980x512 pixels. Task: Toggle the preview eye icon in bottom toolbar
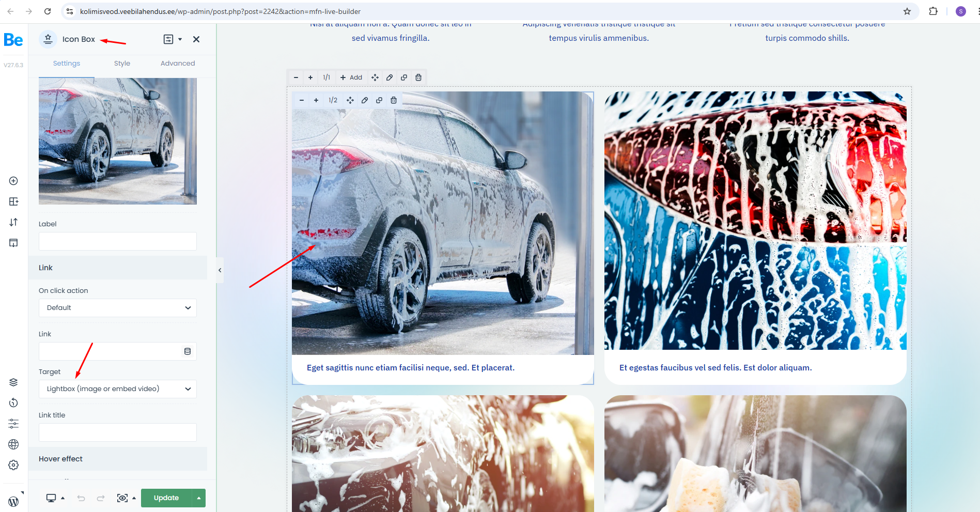pyautogui.click(x=122, y=498)
